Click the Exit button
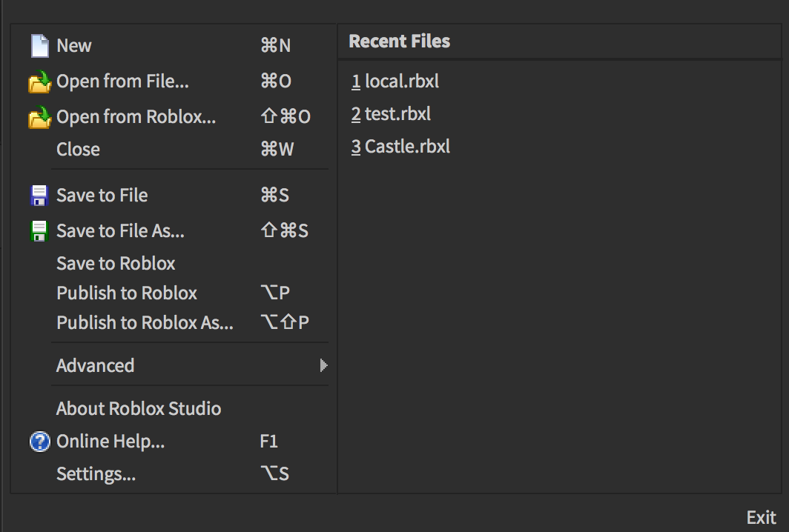The height and width of the screenshot is (532, 789). pyautogui.click(x=762, y=517)
